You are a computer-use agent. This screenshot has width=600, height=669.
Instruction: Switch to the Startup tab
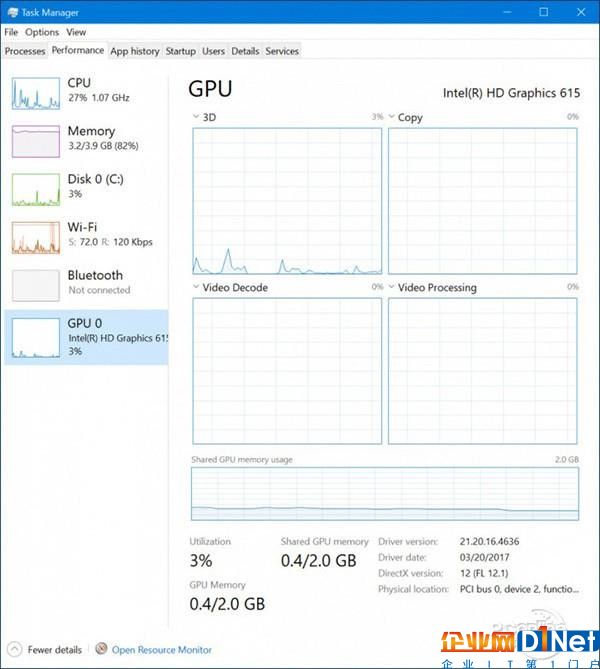click(181, 51)
